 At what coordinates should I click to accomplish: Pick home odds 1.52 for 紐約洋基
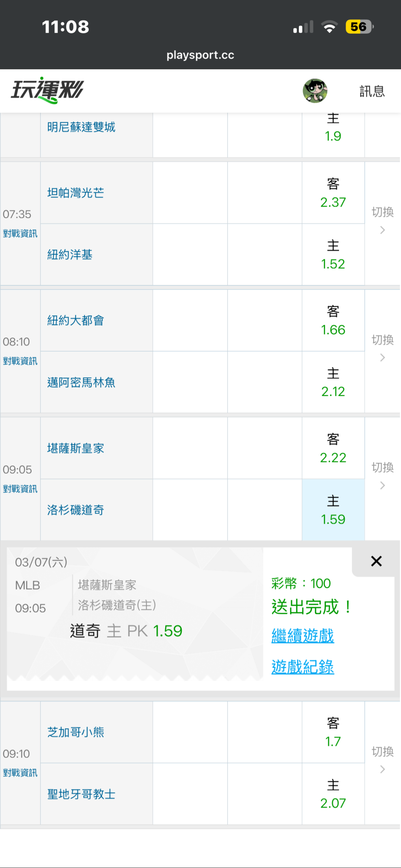(333, 255)
